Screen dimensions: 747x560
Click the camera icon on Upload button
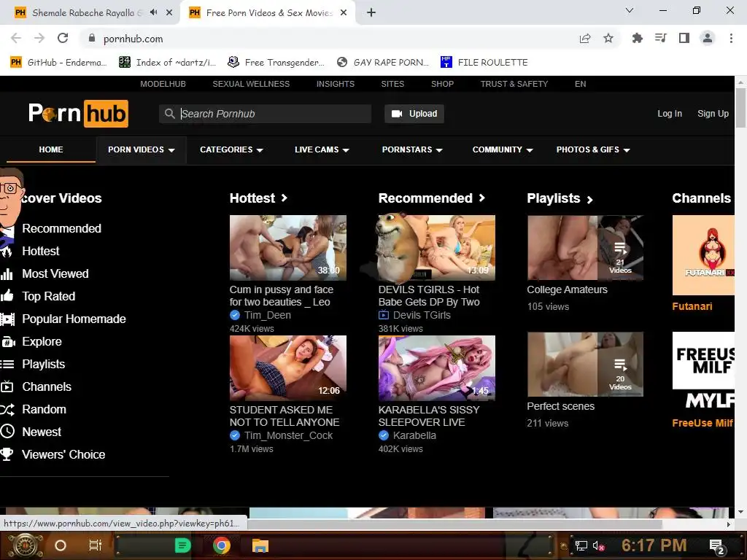click(x=397, y=114)
